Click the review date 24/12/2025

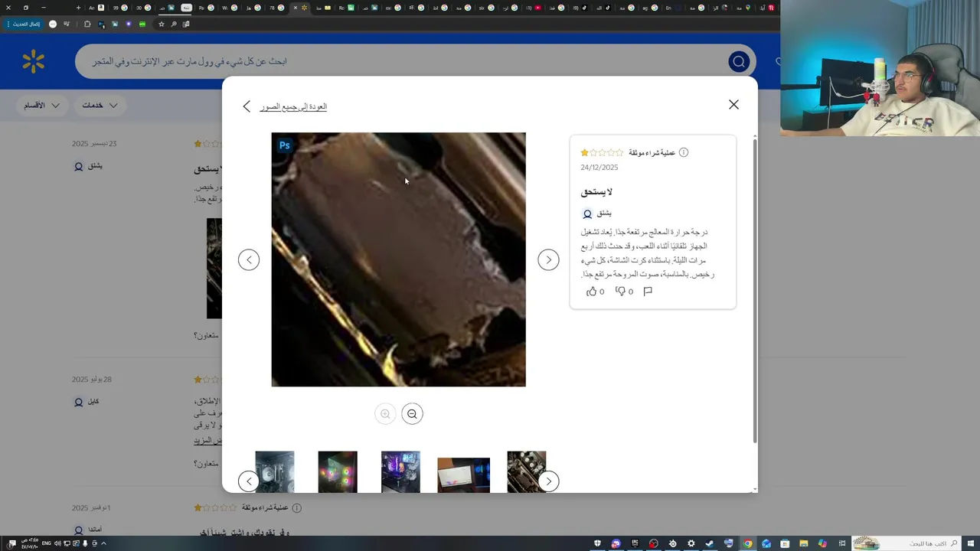(x=599, y=167)
